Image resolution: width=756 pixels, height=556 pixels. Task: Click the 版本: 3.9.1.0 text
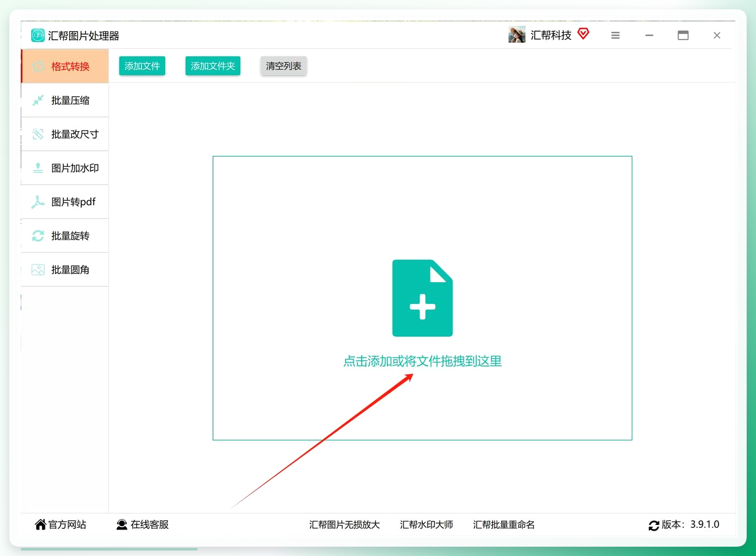coord(690,524)
